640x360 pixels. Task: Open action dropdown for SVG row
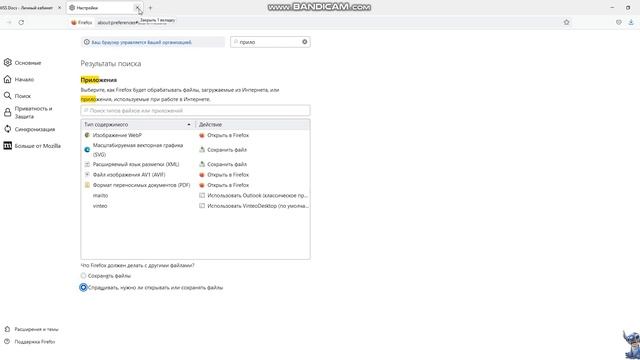click(x=253, y=150)
